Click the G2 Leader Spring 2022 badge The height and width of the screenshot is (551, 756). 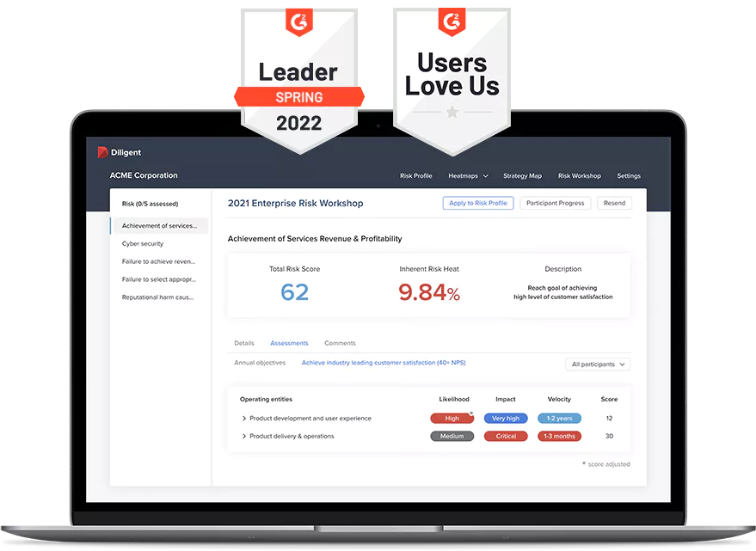coord(299,81)
